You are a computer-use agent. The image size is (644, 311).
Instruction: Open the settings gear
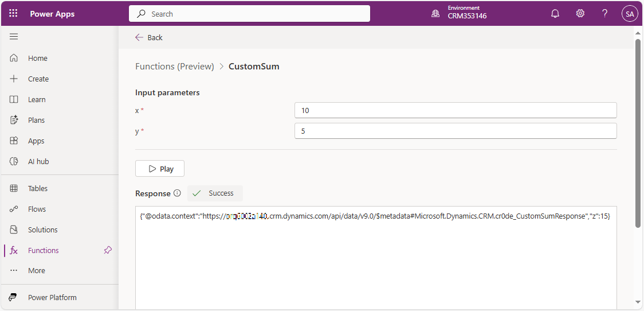coord(580,14)
